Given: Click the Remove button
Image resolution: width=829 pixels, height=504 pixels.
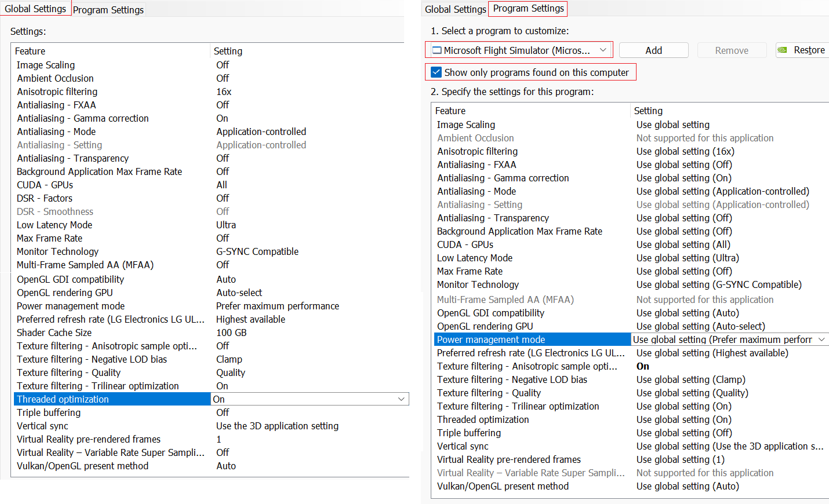Looking at the screenshot, I should coord(731,50).
